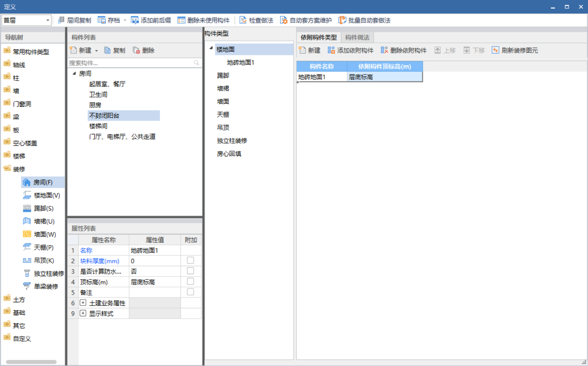Click the 检查做法 icon
588x366 pixels.
243,20
